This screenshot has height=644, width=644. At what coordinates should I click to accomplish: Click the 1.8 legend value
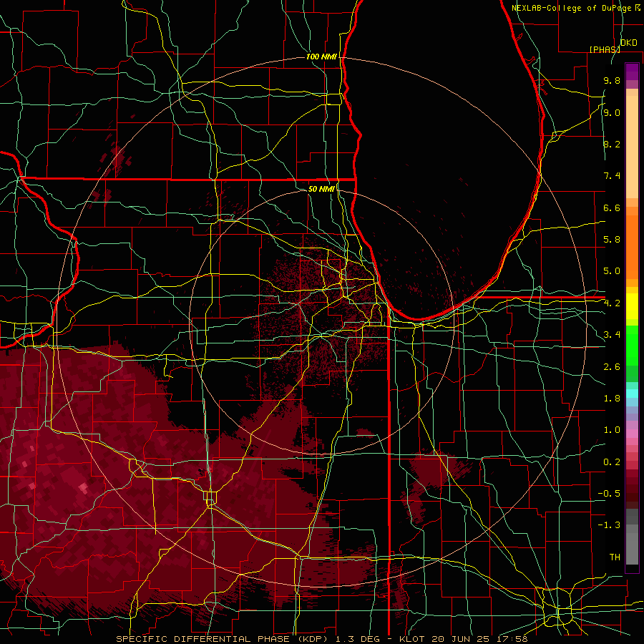612,399
